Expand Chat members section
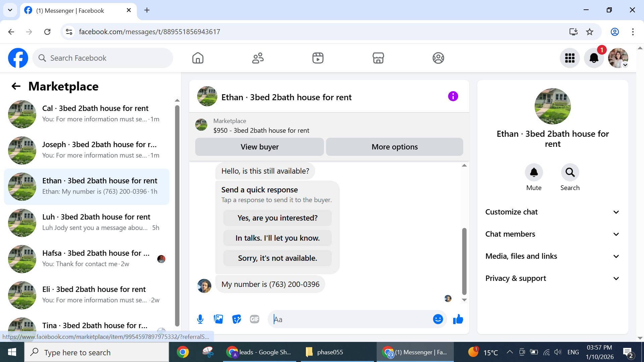 552,234
